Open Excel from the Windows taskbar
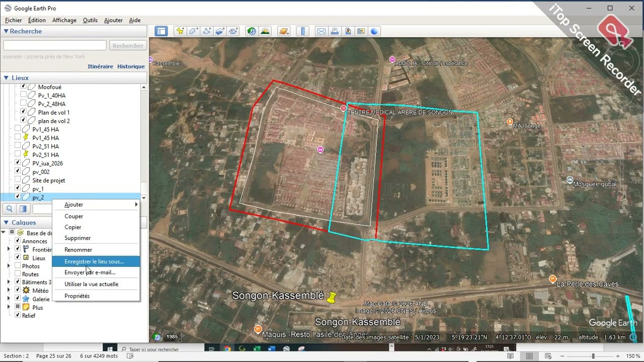Screen dimensions: 644x362 pos(257,348)
